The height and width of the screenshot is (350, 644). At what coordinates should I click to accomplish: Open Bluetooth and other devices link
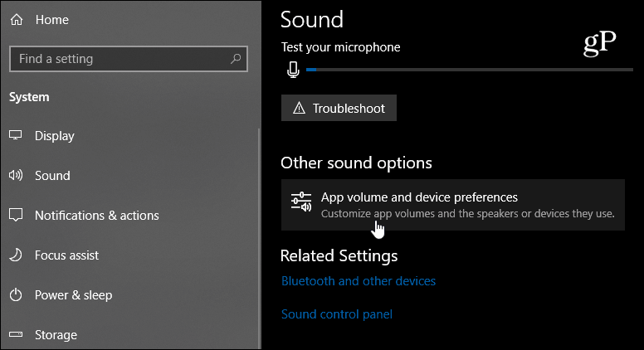359,281
